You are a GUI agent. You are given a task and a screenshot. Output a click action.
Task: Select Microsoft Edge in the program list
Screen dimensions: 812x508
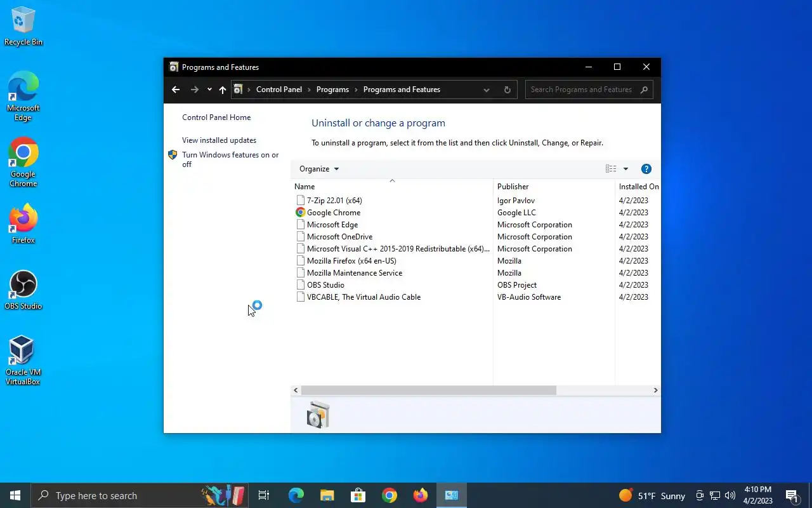point(332,225)
